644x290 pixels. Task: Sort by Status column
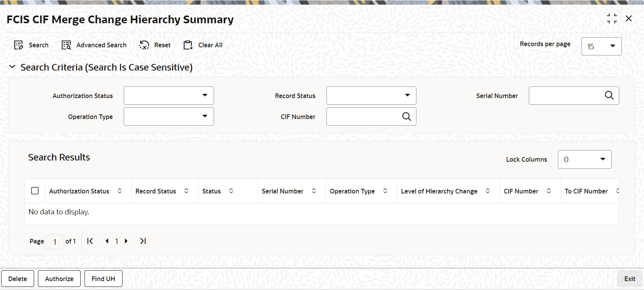pos(231,191)
